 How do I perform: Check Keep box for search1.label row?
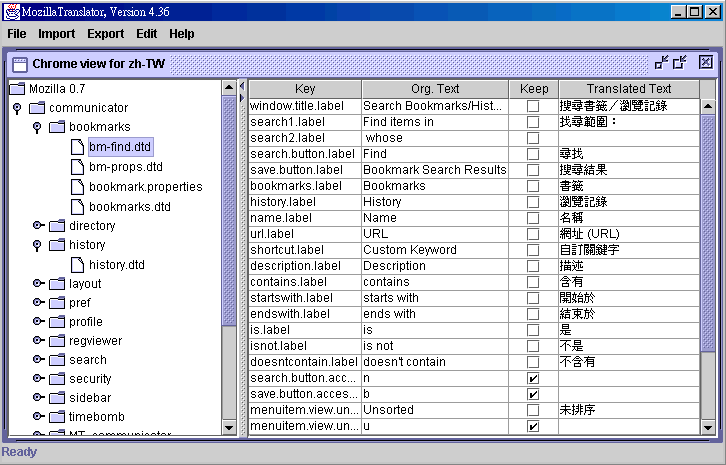tap(533, 122)
